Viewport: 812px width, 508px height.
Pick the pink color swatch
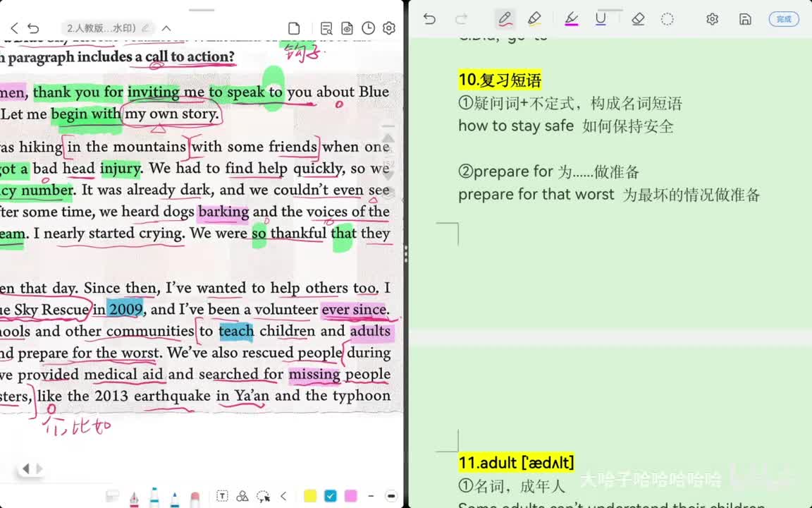(x=350, y=496)
